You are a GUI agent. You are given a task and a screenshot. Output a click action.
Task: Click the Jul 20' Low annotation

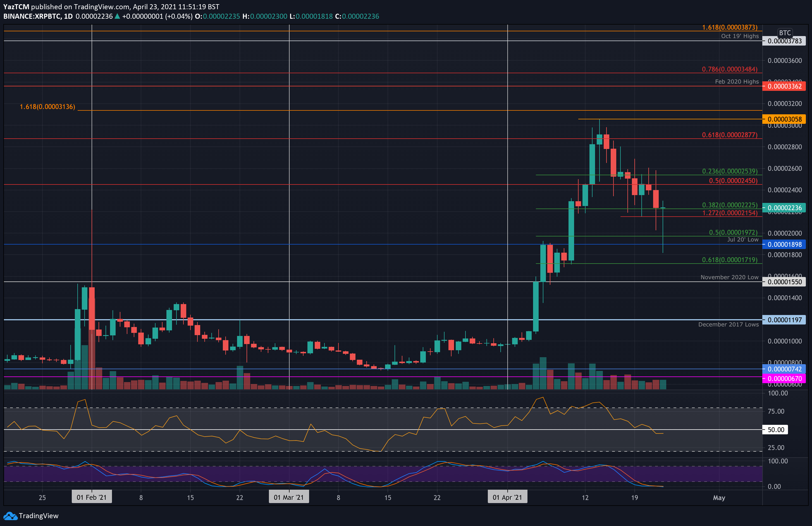coord(743,240)
